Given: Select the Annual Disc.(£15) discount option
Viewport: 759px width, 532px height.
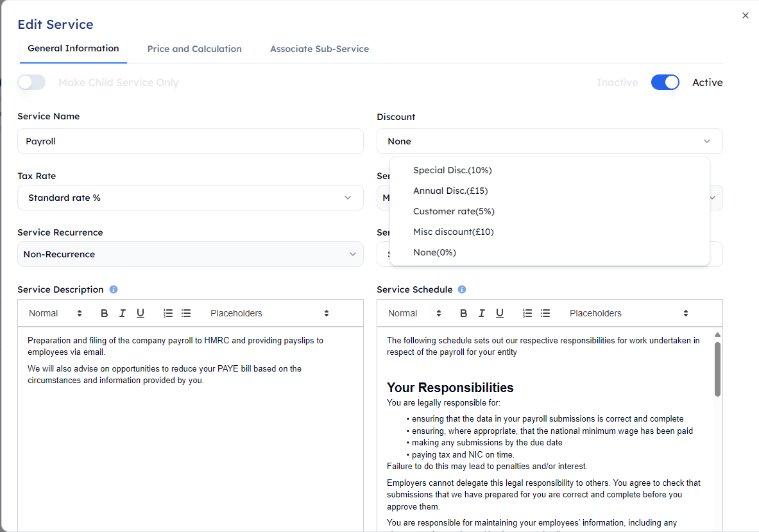Looking at the screenshot, I should (451, 191).
